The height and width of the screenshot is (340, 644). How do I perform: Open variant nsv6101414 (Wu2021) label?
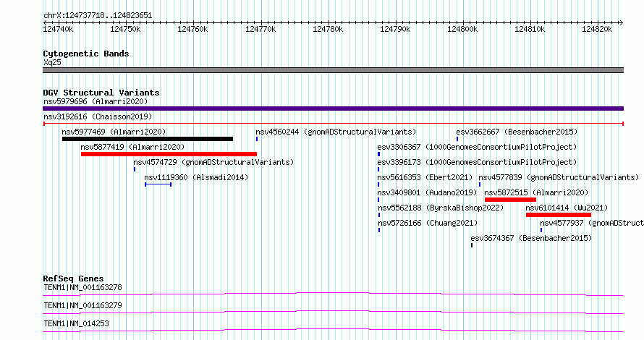click(567, 208)
